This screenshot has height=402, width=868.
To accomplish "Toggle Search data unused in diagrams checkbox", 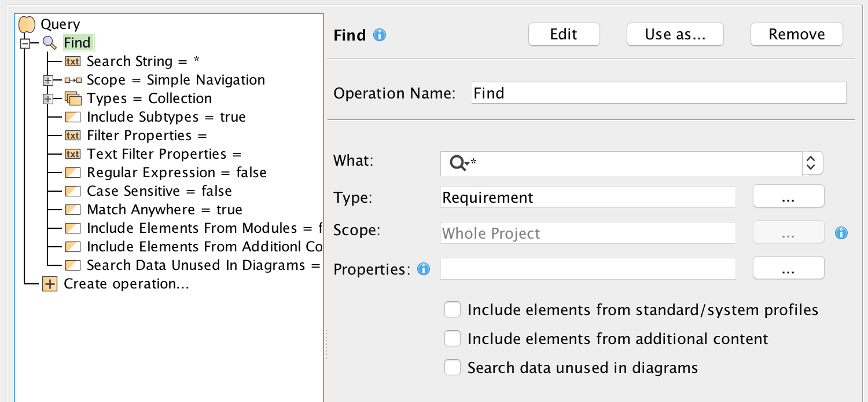I will (x=453, y=368).
